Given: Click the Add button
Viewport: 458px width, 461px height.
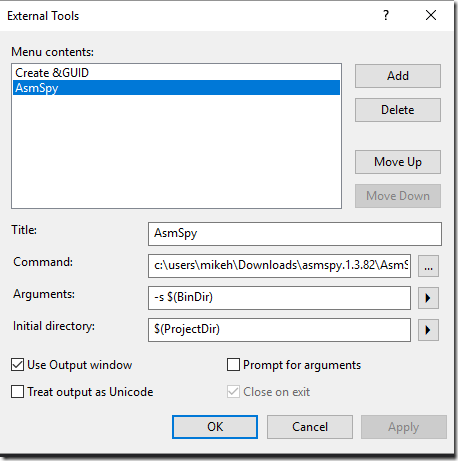Looking at the screenshot, I should [398, 76].
